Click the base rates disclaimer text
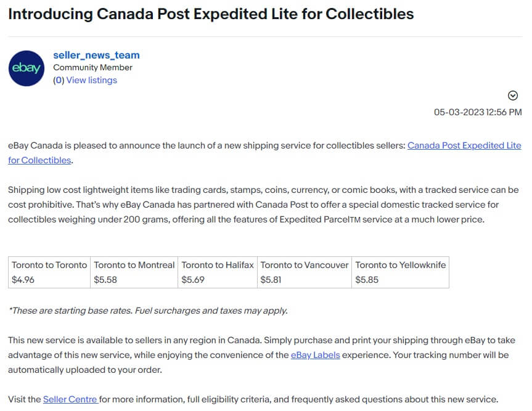Viewport: 532px width, 411px height. (148, 311)
